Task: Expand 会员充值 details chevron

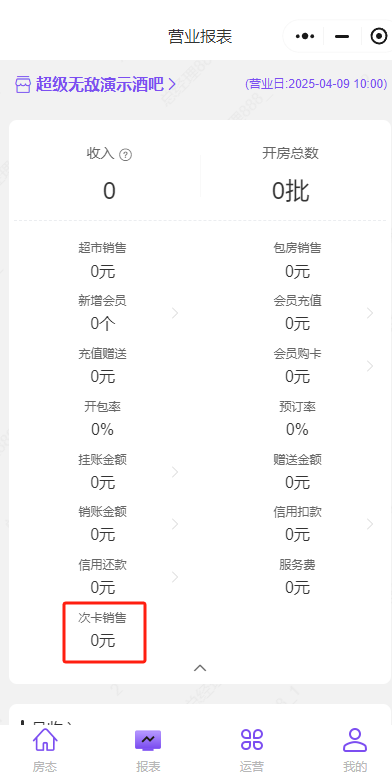Action: click(x=370, y=312)
